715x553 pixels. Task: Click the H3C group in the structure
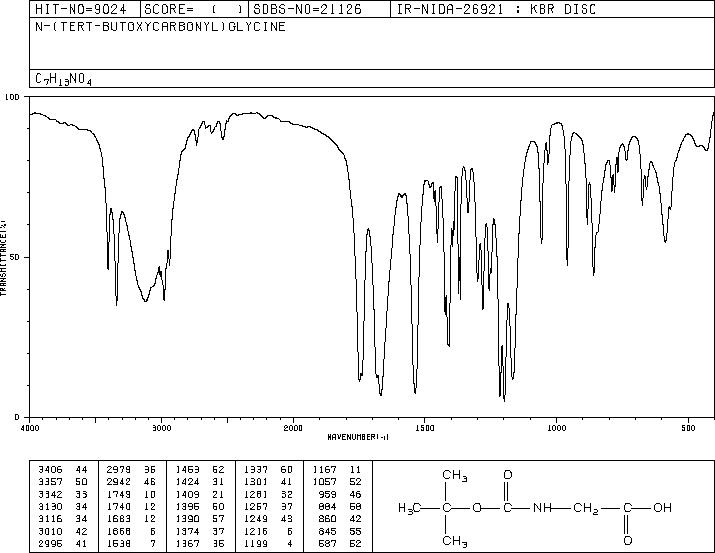409,508
